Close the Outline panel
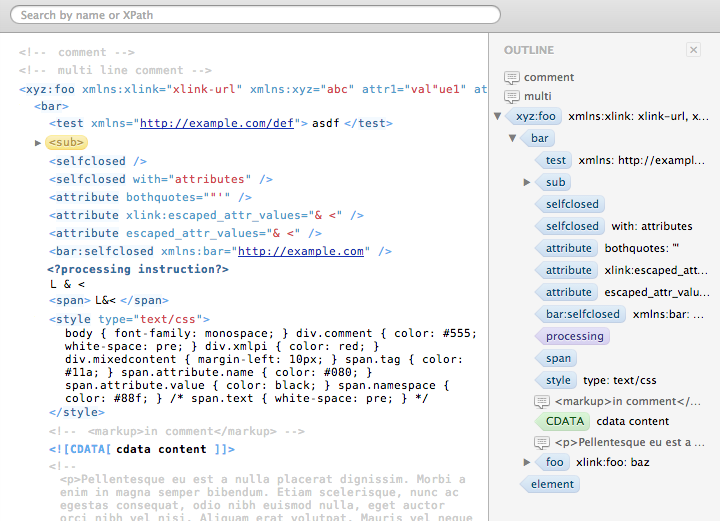The image size is (720, 521). point(693,50)
